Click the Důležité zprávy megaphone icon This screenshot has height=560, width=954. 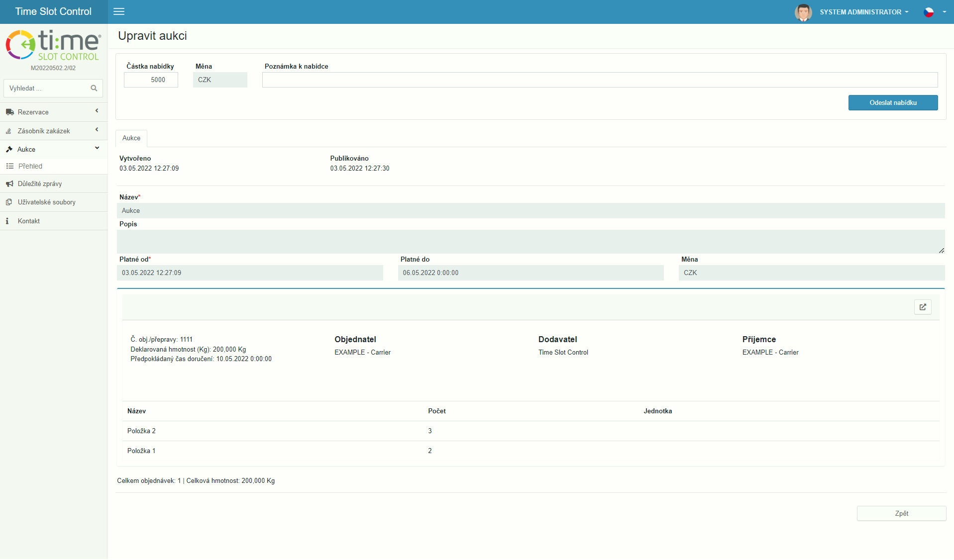[9, 184]
